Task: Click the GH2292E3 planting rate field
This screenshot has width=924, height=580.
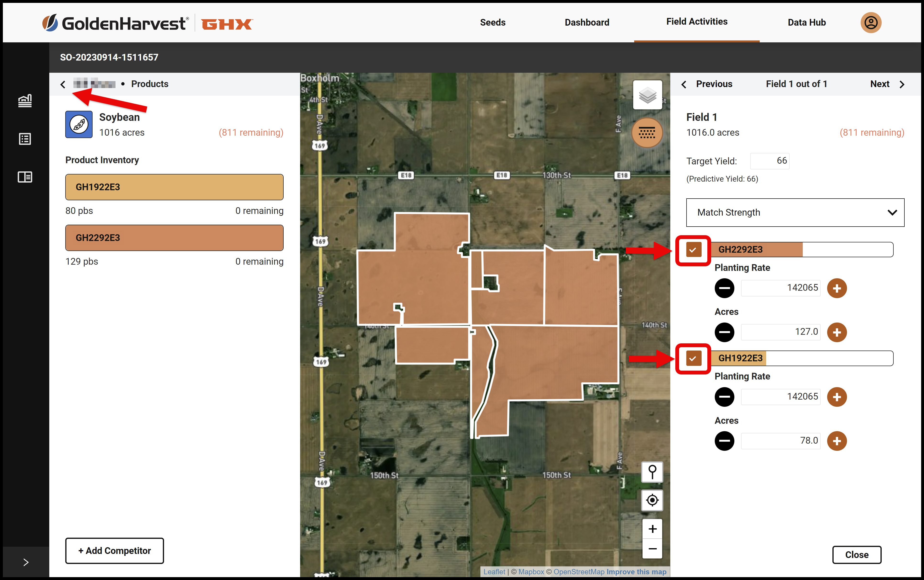Action: point(781,288)
